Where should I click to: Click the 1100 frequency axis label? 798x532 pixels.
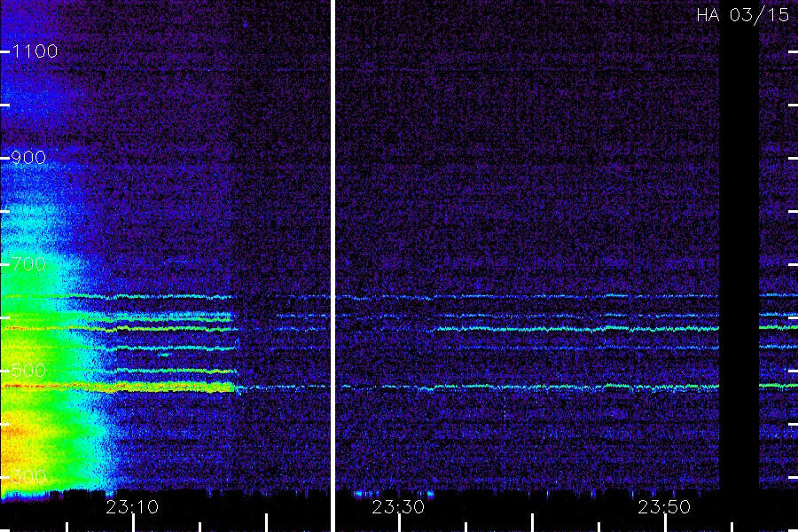pos(35,51)
